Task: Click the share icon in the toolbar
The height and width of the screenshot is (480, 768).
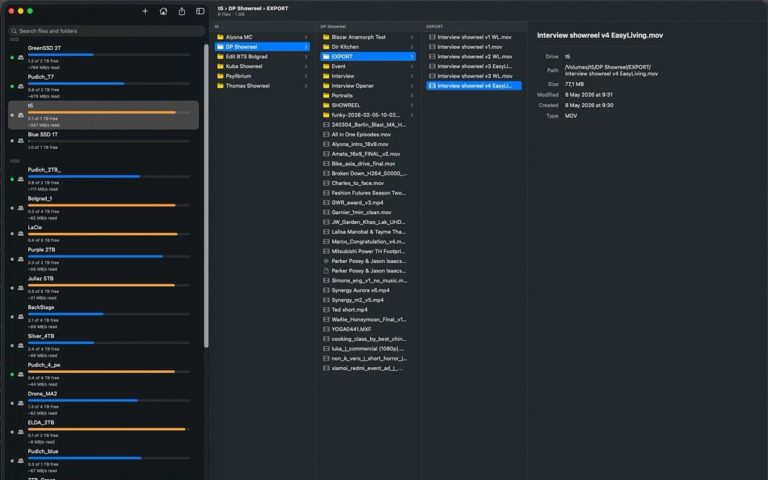Action: (182, 11)
